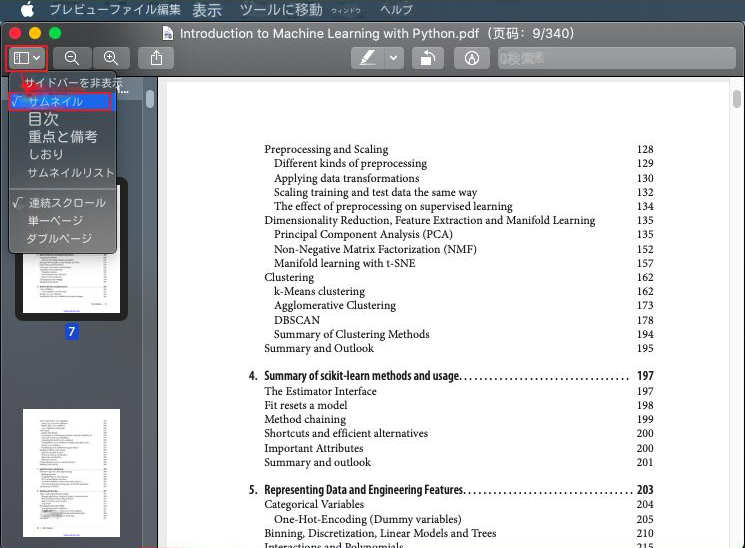
Task: Toggle the サムネイル checked option
Action: pyautogui.click(x=56, y=102)
